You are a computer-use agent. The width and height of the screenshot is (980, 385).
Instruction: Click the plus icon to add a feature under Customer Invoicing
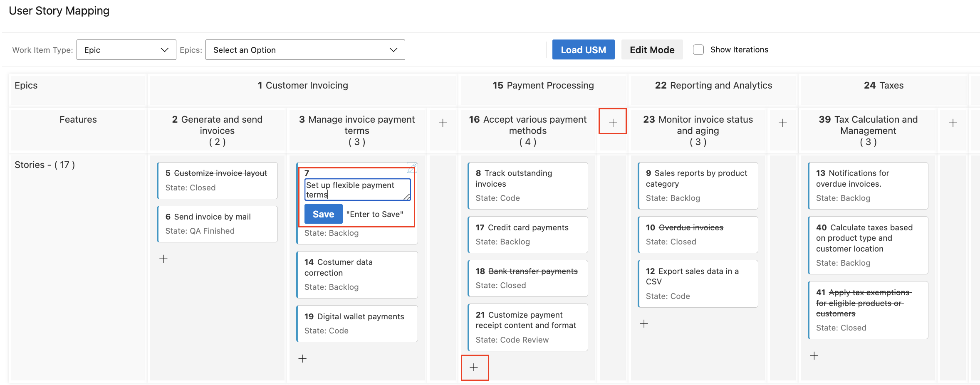(x=443, y=122)
